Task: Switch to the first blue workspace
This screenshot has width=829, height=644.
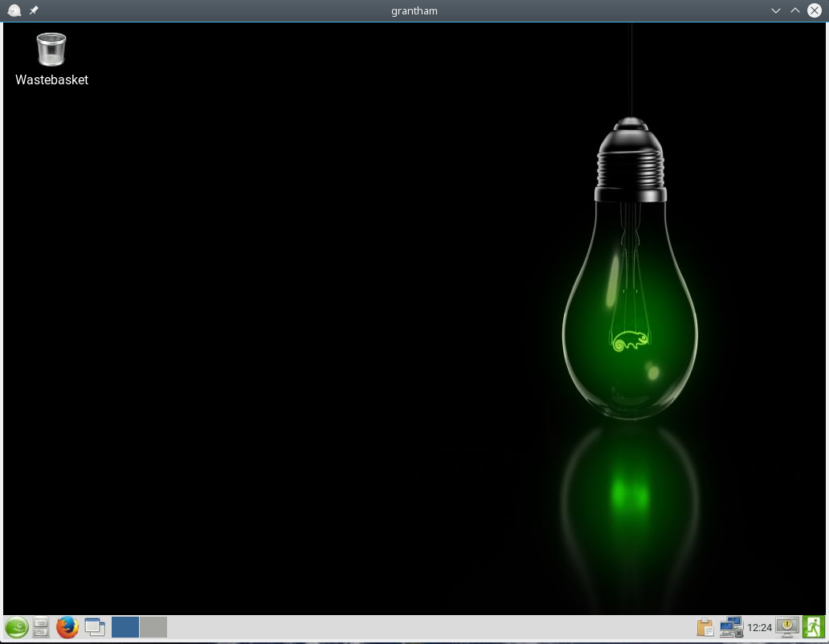Action: [125, 627]
